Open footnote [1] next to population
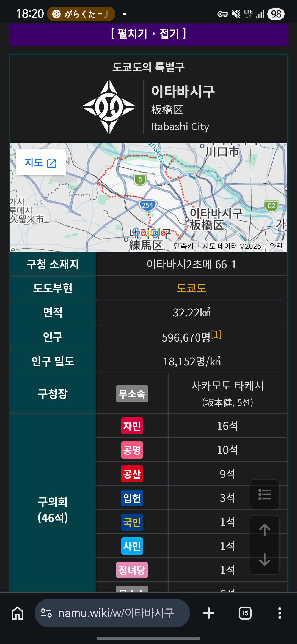 click(x=216, y=335)
